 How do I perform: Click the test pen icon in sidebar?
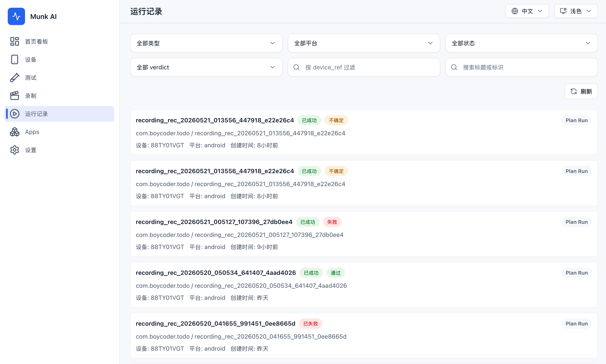tap(14, 78)
